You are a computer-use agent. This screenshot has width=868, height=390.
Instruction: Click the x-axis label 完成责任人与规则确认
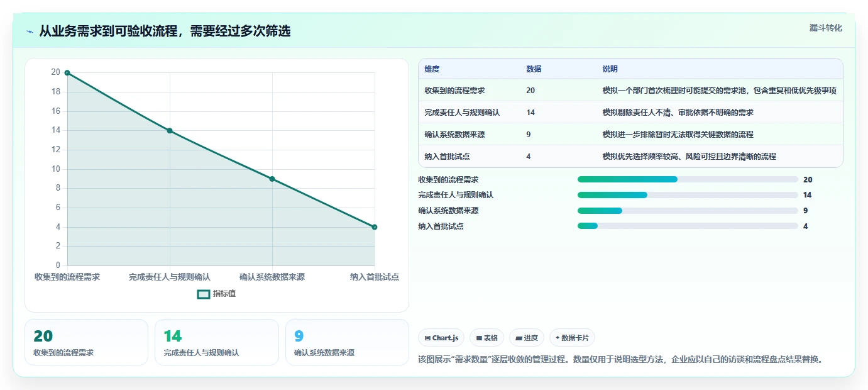pos(170,277)
